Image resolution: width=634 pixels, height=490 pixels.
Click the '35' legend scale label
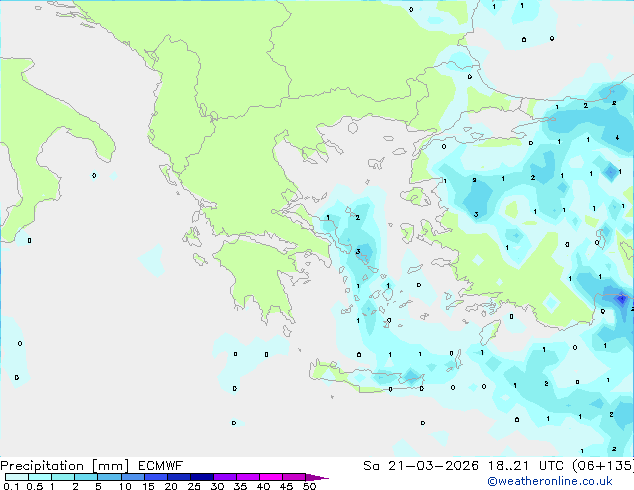[240, 486]
